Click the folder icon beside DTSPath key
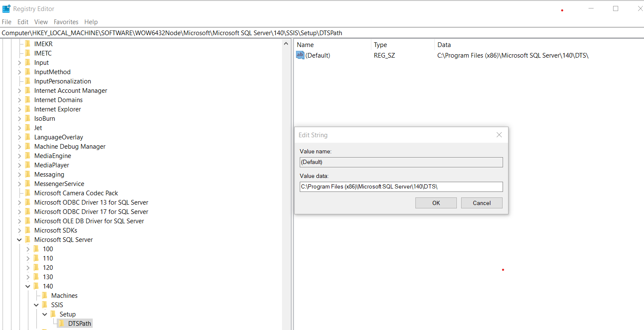 tap(62, 323)
